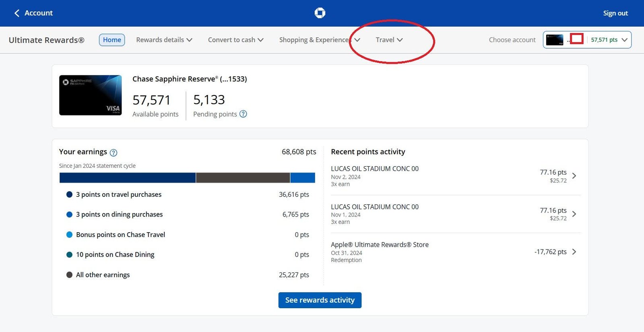
Task: Open Apple Ultimate Rewards Store redemption chevron
Action: point(574,252)
